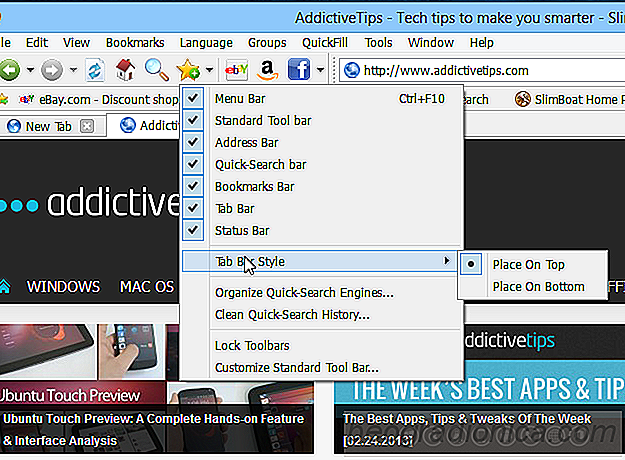The width and height of the screenshot is (625, 460).
Task: Click SlimBoat Home bookmark icon
Action: 523,99
